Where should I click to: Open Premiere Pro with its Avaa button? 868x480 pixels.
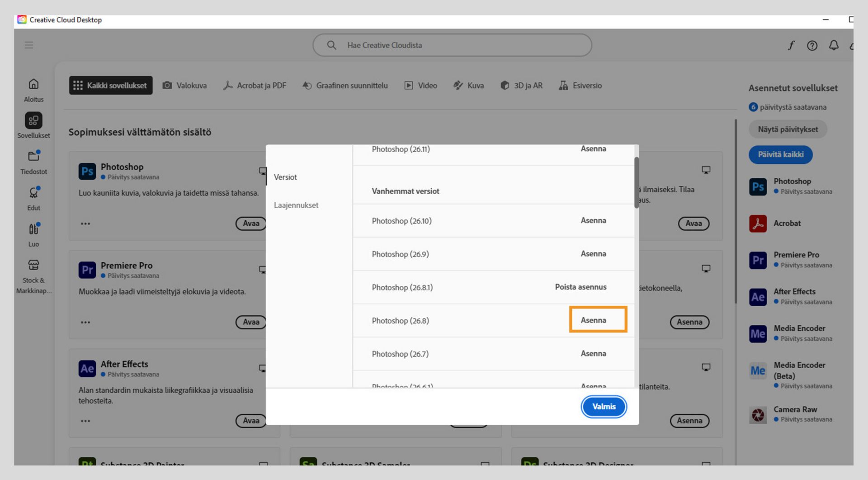(251, 322)
